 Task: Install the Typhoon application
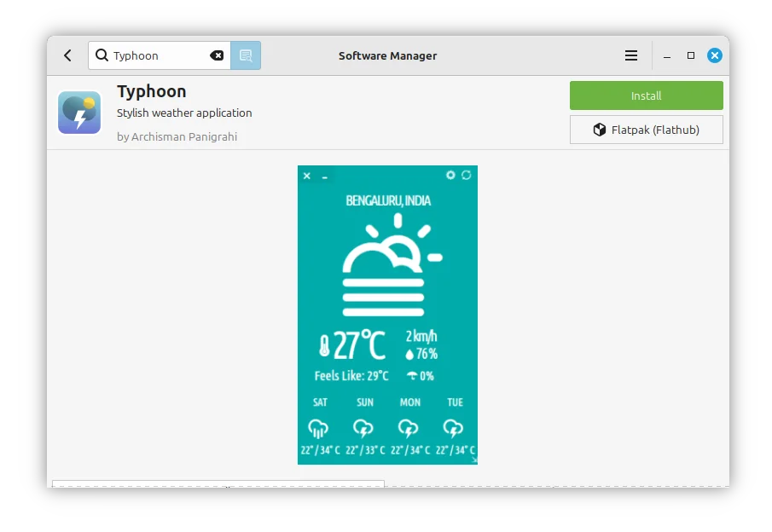pos(646,95)
